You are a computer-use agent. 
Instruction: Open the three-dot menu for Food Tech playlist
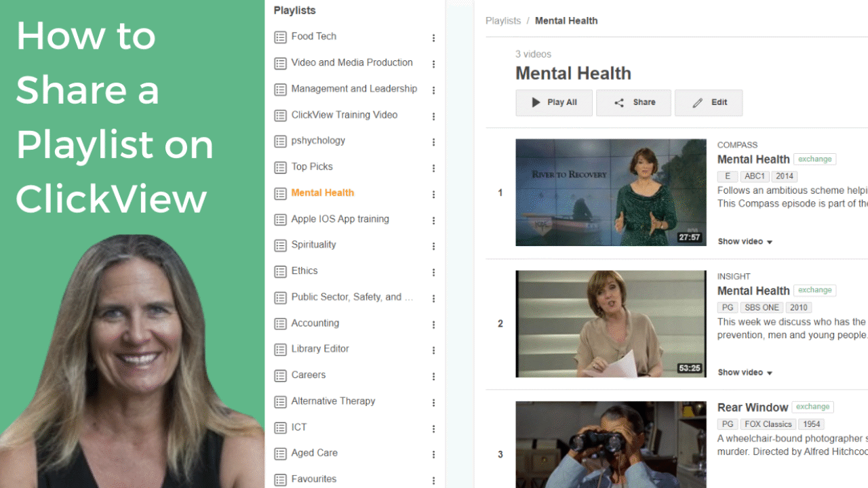coord(433,39)
